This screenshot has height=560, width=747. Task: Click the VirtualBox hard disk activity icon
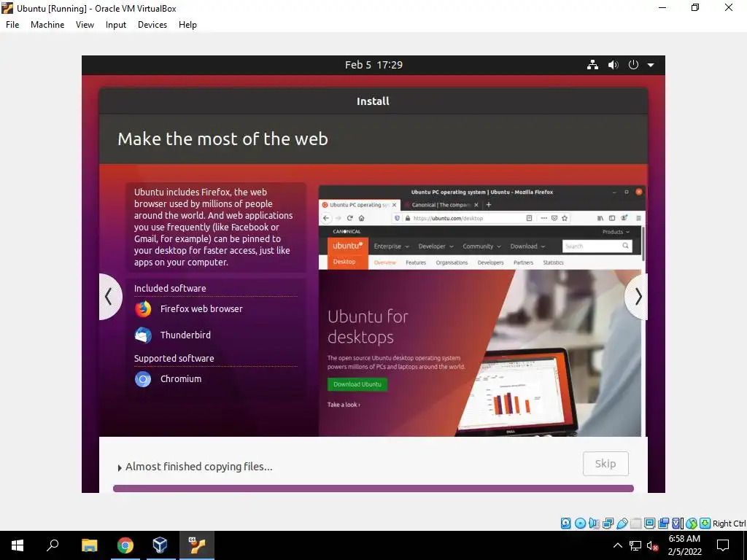[x=565, y=524]
